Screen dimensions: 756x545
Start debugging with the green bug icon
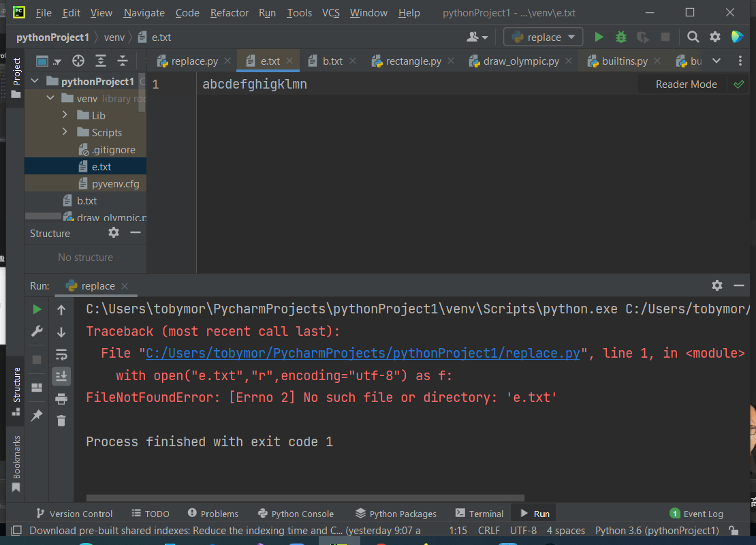tap(621, 37)
